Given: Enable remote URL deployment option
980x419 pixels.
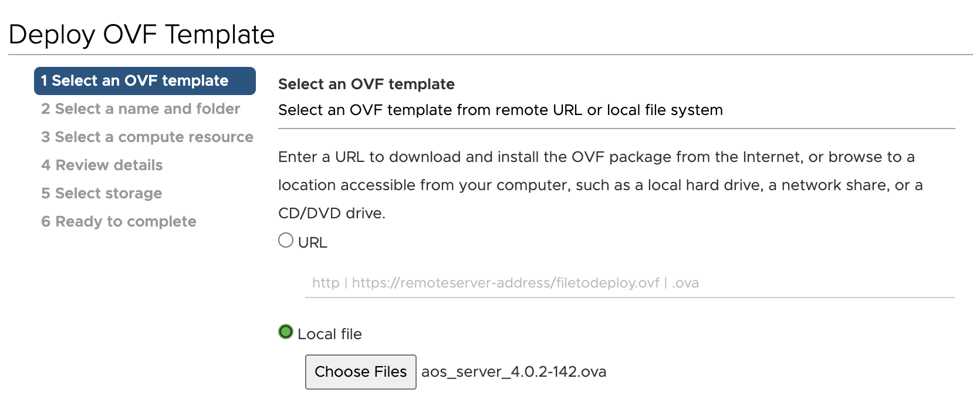Looking at the screenshot, I should tap(285, 239).
